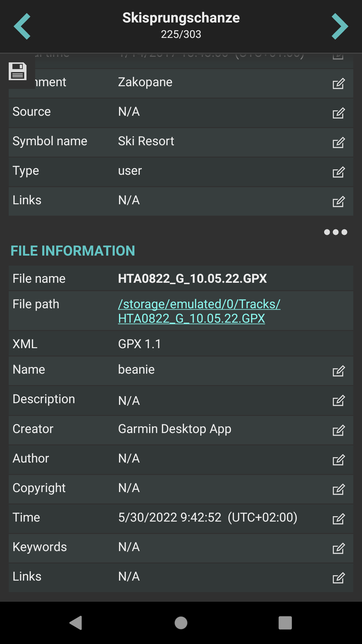
Task: Edit the file Description field
Action: click(x=338, y=400)
